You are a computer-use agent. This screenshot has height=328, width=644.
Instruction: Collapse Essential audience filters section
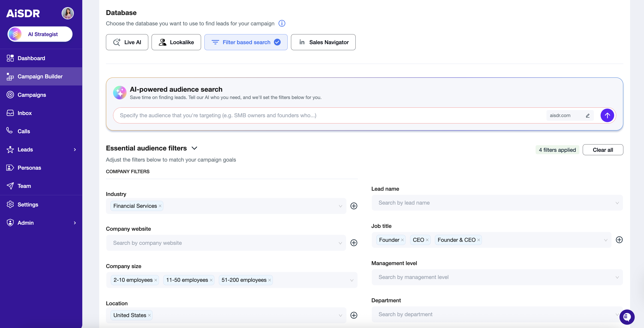coord(194,148)
